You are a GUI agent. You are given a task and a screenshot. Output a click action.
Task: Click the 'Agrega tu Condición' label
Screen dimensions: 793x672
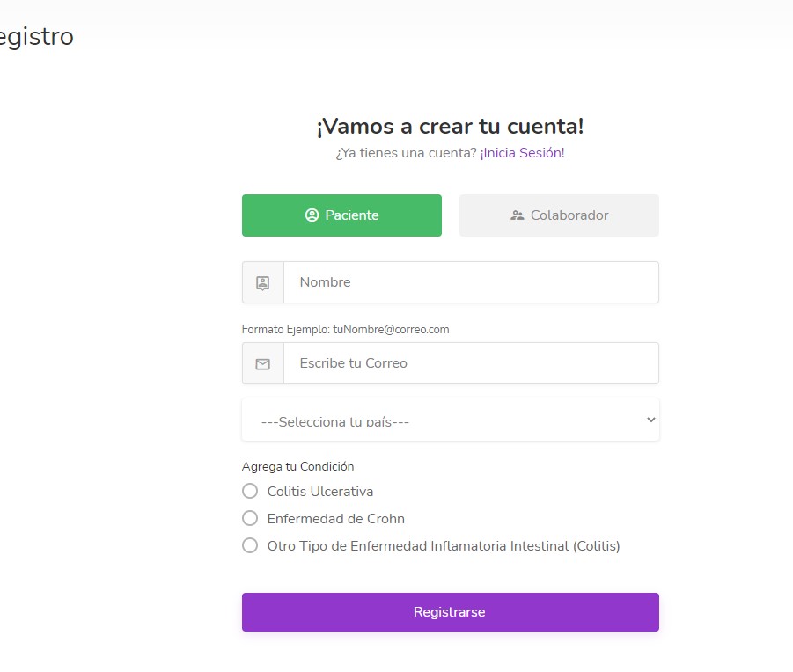[x=297, y=466]
